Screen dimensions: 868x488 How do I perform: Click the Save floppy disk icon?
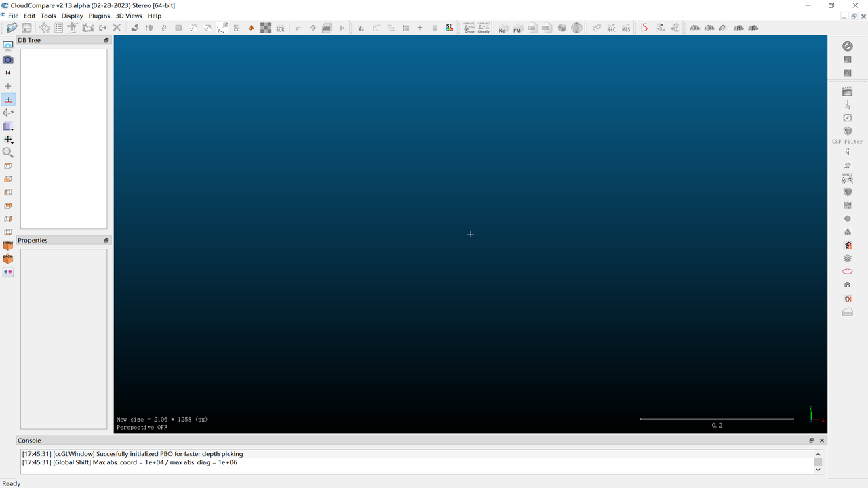click(x=26, y=28)
